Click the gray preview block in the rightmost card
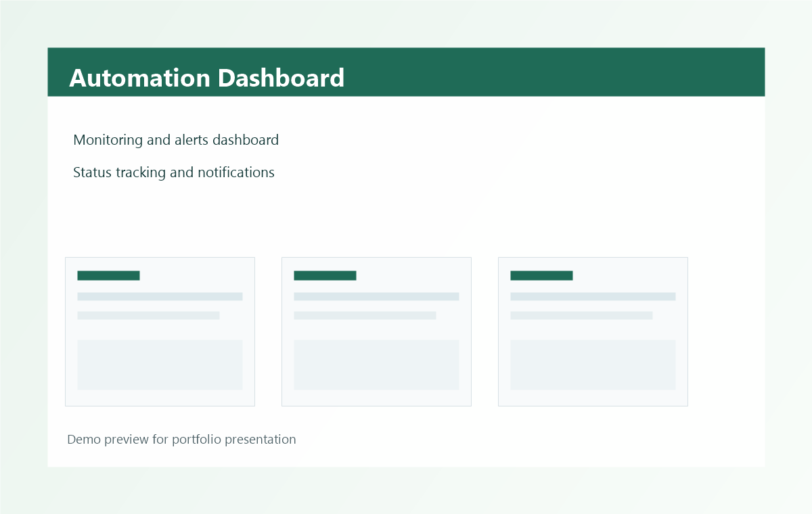The height and width of the screenshot is (514, 812). click(593, 365)
